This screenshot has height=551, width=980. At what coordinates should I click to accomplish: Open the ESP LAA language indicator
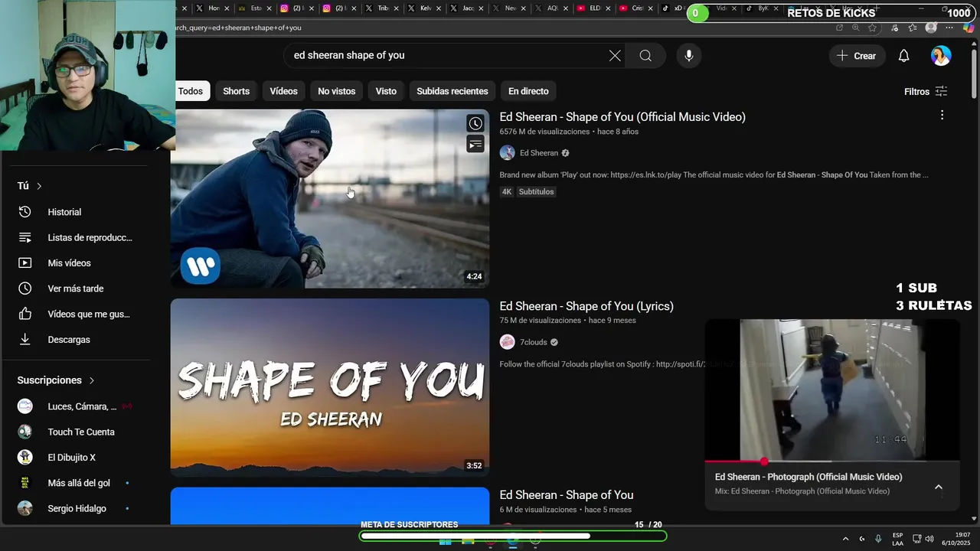pyautogui.click(x=897, y=539)
